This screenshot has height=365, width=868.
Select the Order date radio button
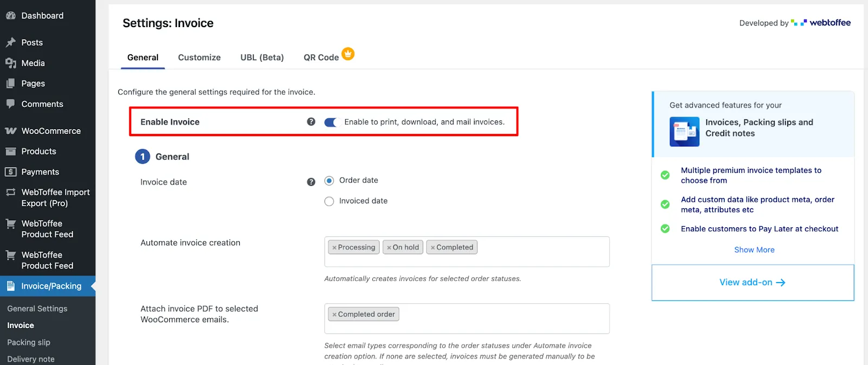click(x=329, y=181)
